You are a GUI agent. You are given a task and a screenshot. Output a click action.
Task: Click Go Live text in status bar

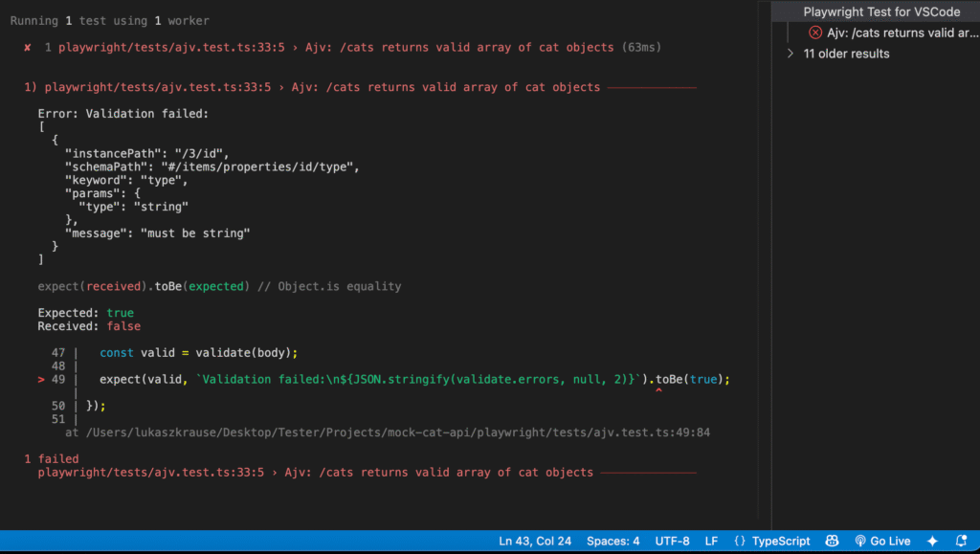click(x=890, y=541)
